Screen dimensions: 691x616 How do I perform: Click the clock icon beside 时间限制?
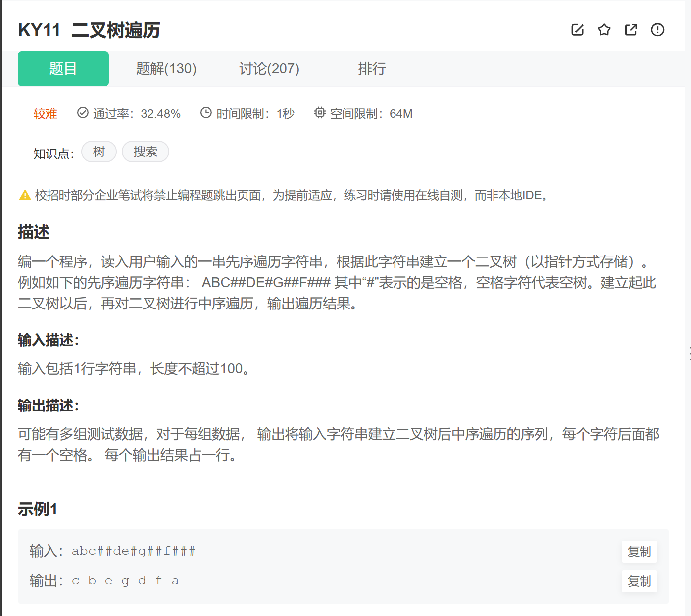tap(205, 113)
